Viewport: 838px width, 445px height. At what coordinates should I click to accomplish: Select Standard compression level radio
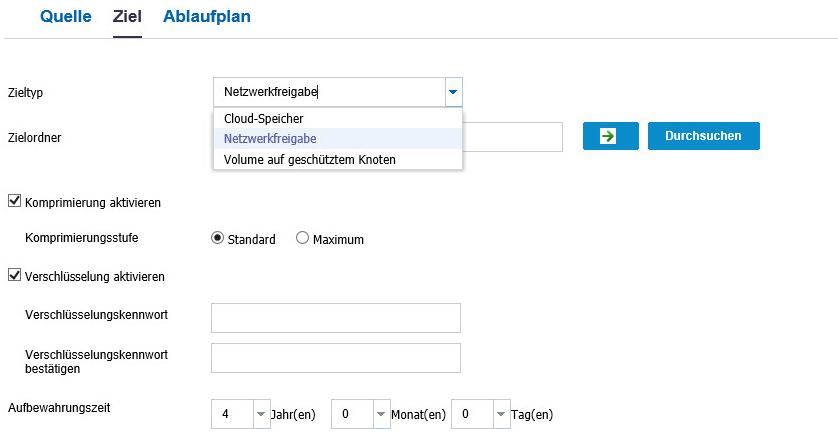click(x=217, y=238)
